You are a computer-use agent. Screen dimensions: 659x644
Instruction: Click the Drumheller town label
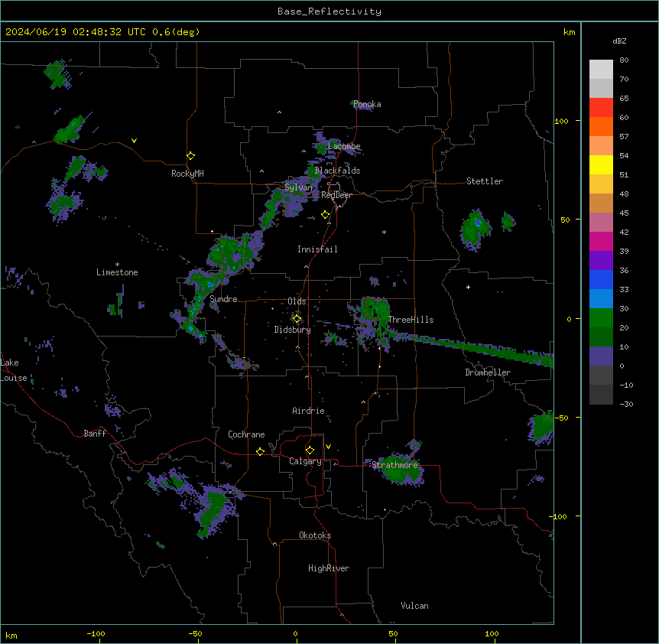488,372
